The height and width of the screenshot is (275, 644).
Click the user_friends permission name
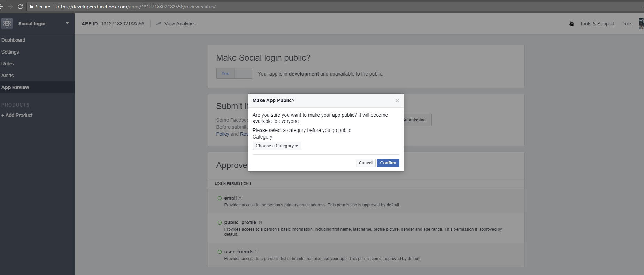click(239, 252)
